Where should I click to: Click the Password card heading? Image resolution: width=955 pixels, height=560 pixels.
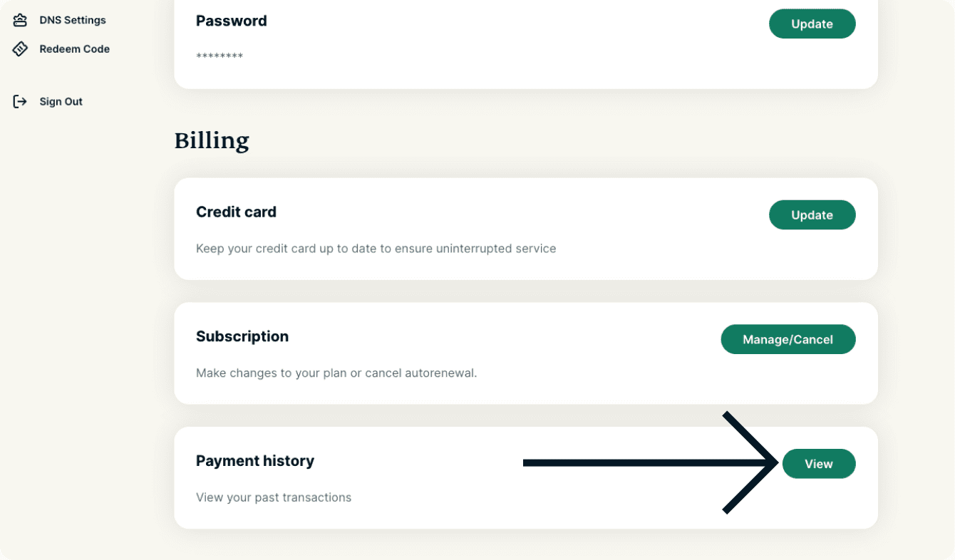point(232,21)
